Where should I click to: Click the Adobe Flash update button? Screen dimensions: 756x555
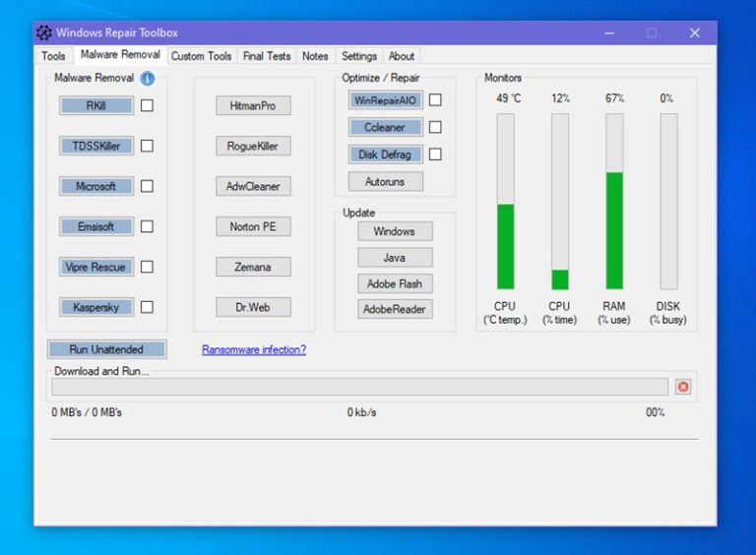pyautogui.click(x=395, y=283)
